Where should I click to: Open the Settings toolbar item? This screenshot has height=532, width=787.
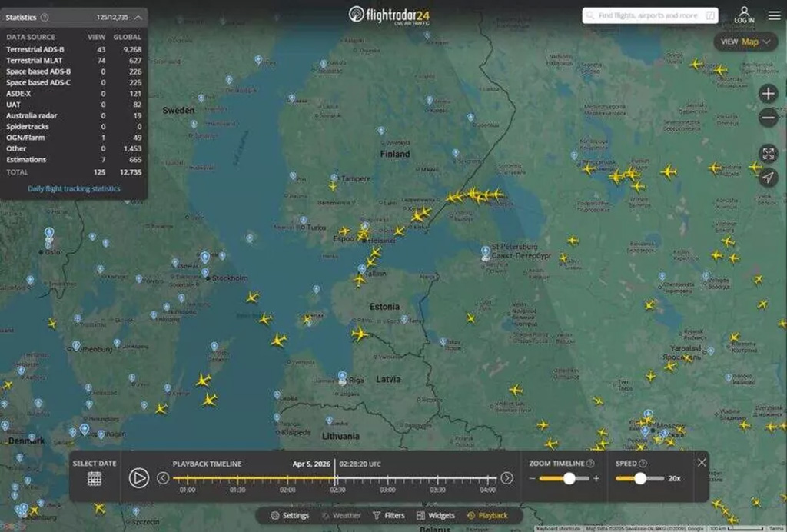coord(290,515)
